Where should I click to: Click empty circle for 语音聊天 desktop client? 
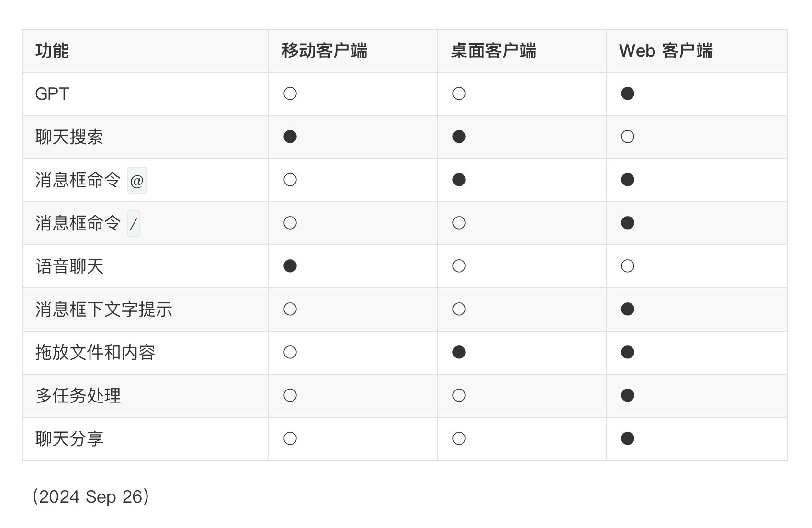tap(459, 266)
